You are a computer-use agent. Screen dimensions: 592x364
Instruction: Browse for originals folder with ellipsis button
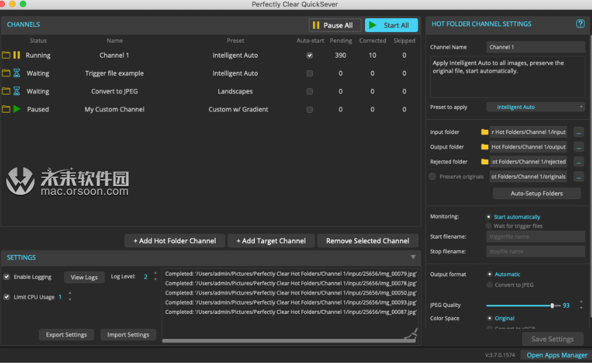578,177
